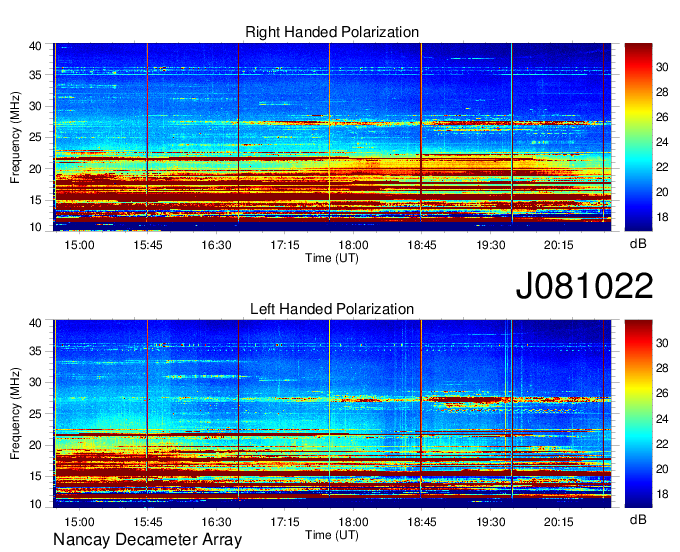Click the 15:00 time tick of Right Handed plot
Image resolution: width=680 pixels, height=552 pixels.
tap(79, 245)
